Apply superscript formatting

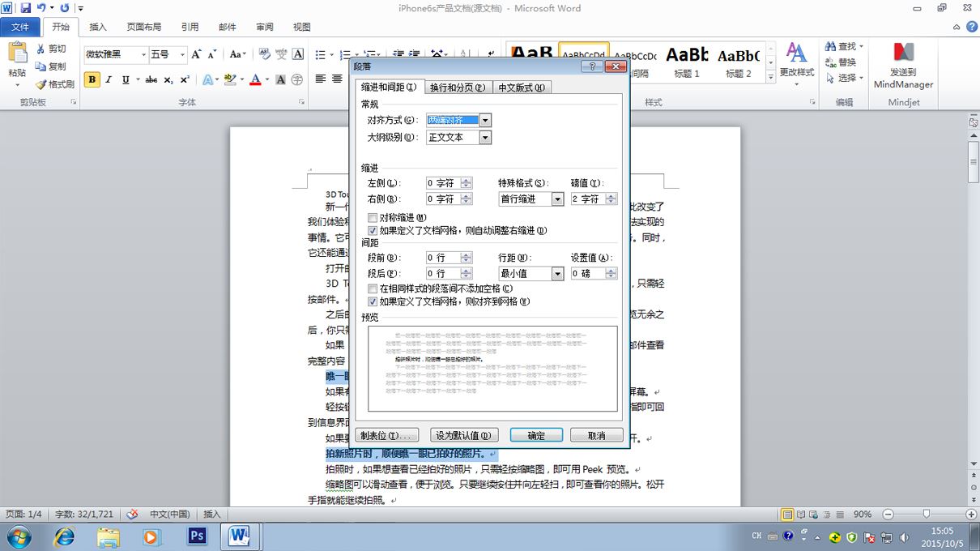pos(185,79)
